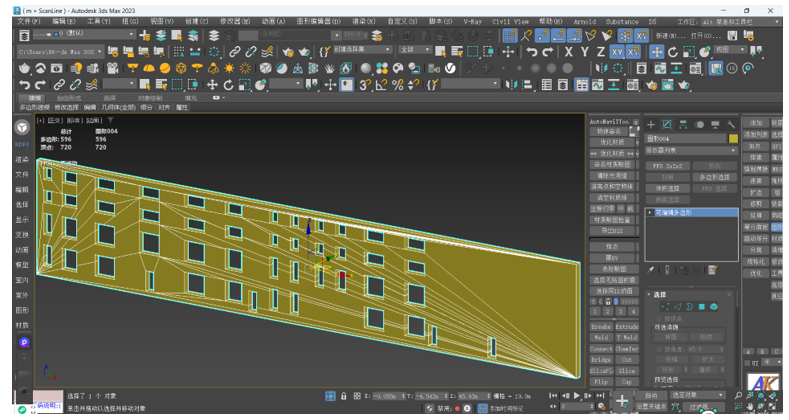Toggle the XY axis constraint
Screen dimensions: 789x420
pos(618,52)
